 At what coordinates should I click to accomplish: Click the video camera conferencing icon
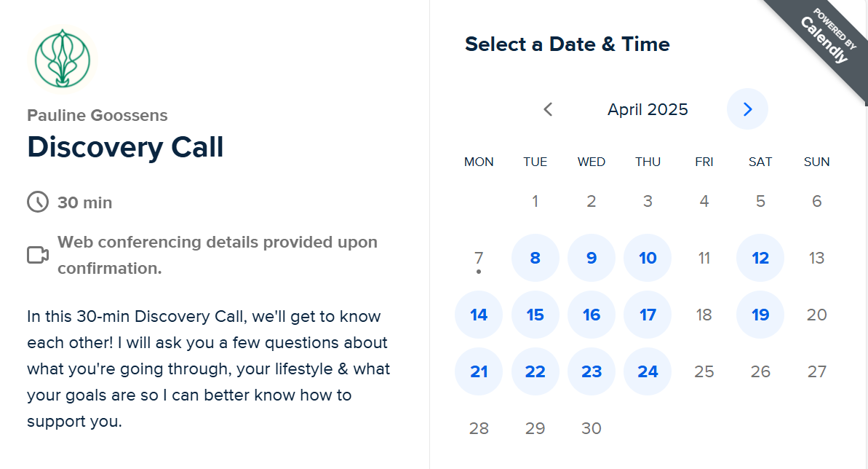click(38, 255)
